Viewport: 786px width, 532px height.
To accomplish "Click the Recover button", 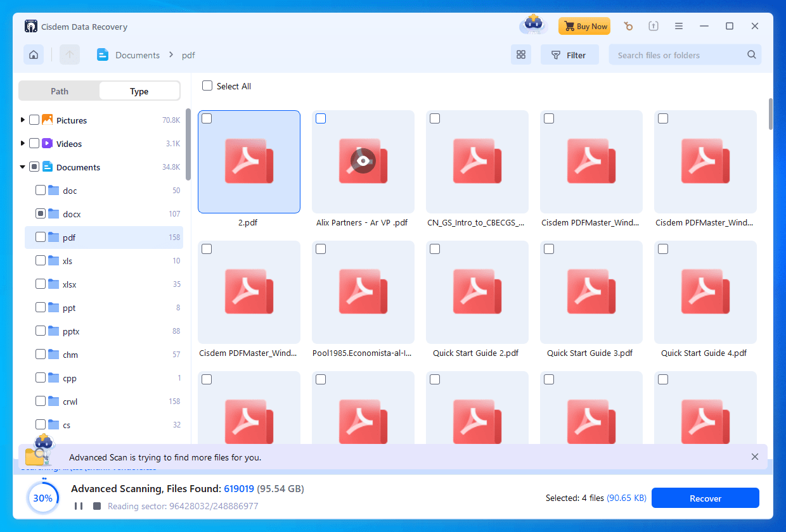I will 705,498.
